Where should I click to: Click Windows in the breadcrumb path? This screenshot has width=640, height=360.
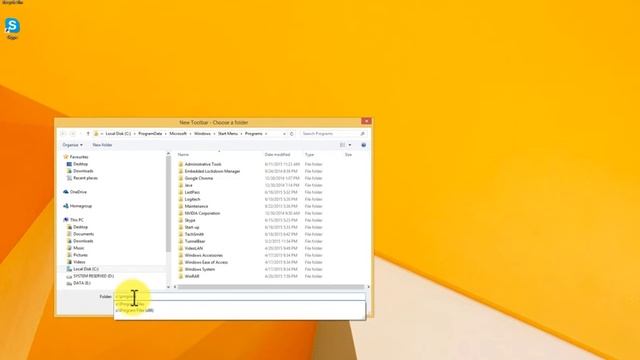click(202, 133)
